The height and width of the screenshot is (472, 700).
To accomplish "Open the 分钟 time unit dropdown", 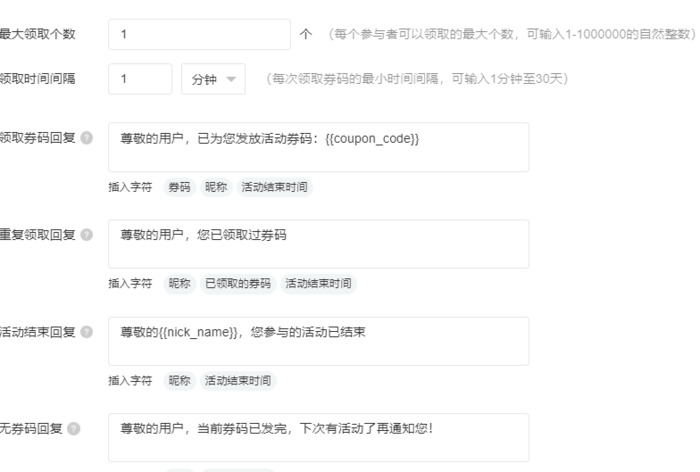I will pyautogui.click(x=213, y=79).
